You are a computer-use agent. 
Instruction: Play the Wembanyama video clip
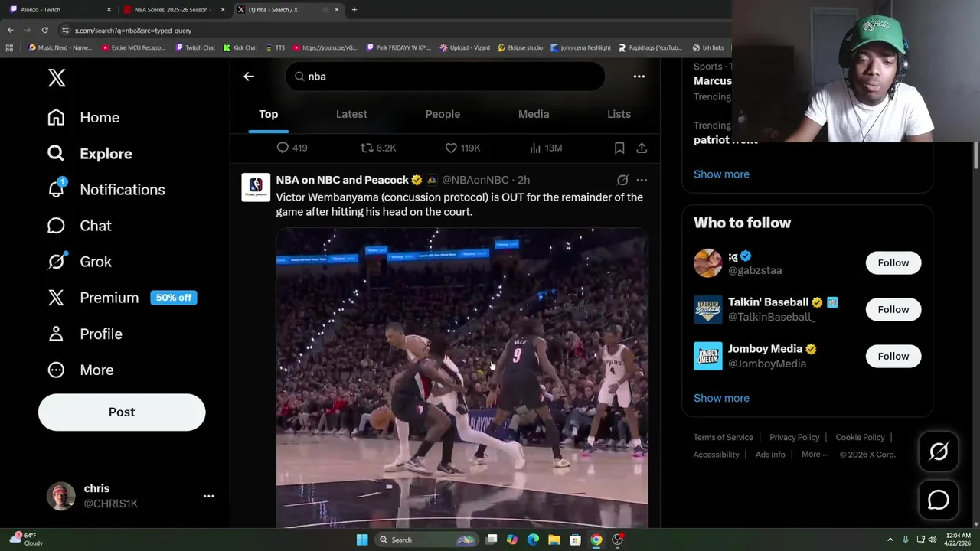(x=462, y=377)
